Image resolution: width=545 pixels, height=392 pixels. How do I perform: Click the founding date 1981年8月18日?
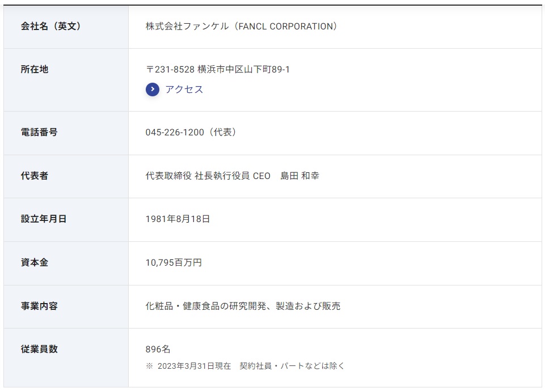(x=178, y=219)
